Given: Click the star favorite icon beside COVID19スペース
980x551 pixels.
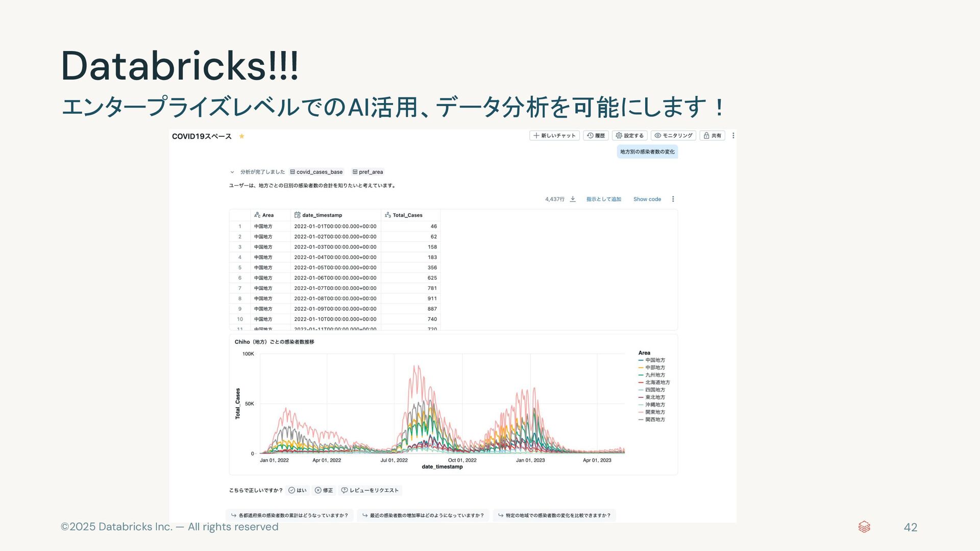Looking at the screenshot, I should pos(242,136).
